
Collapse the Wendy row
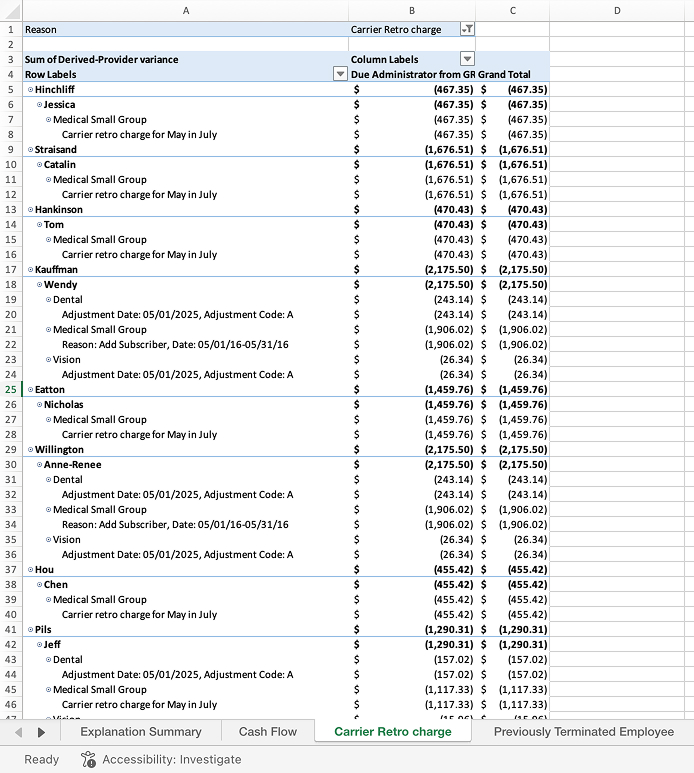click(39, 284)
